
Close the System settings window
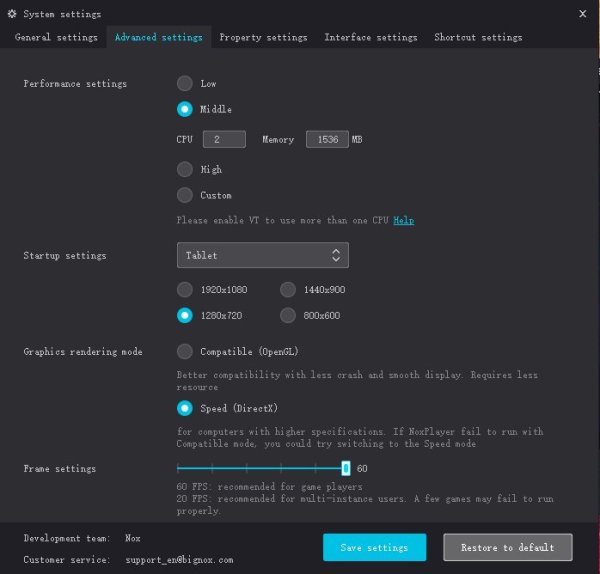583,14
